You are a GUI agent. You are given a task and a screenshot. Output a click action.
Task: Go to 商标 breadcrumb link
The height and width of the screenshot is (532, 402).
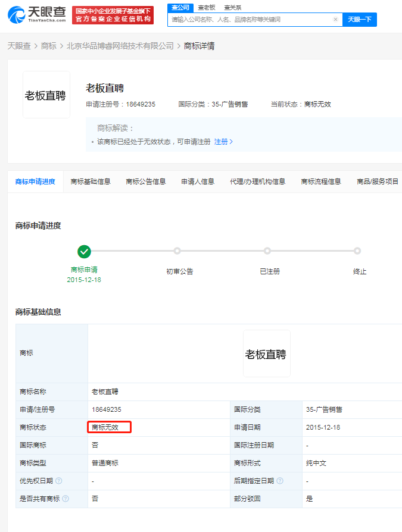coord(49,46)
